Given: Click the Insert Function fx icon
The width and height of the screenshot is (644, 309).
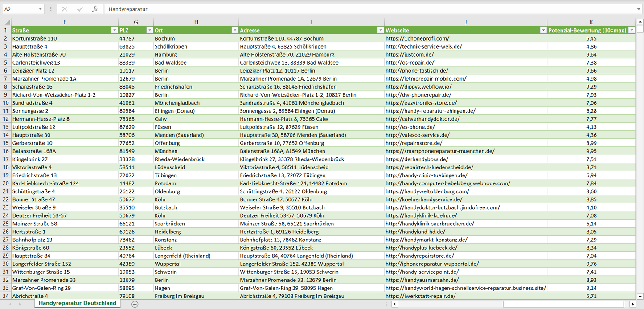Looking at the screenshot, I should click(x=94, y=9).
